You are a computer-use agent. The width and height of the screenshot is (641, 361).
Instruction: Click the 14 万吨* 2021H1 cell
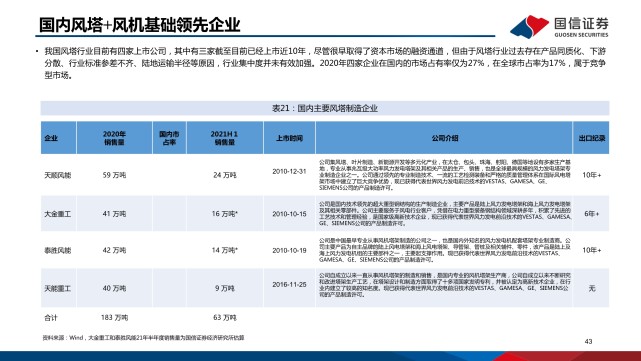click(x=224, y=250)
